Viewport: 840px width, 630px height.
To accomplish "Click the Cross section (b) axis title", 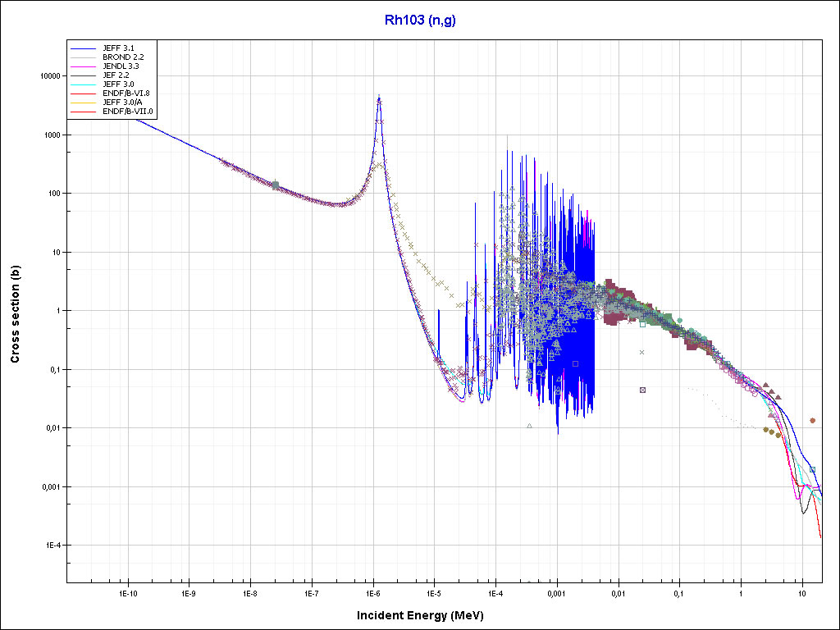I will [x=15, y=314].
